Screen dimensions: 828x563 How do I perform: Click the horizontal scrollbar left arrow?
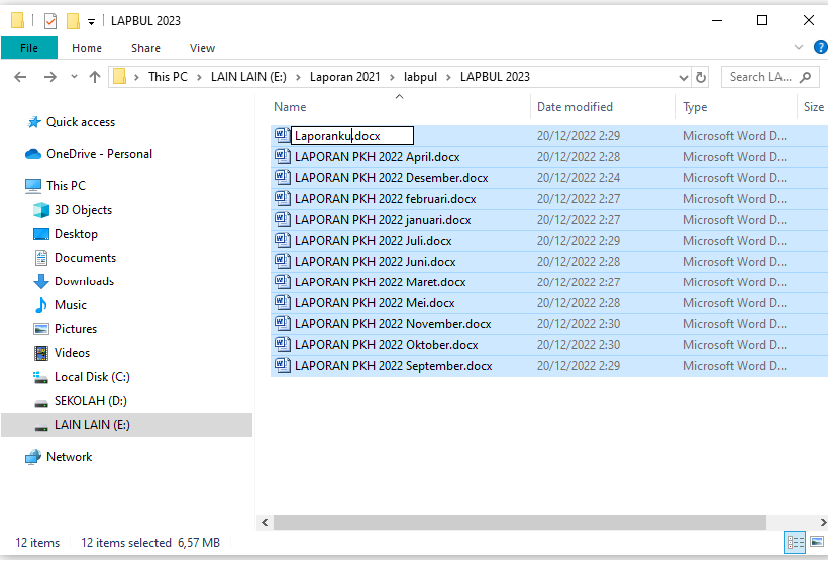(x=265, y=523)
